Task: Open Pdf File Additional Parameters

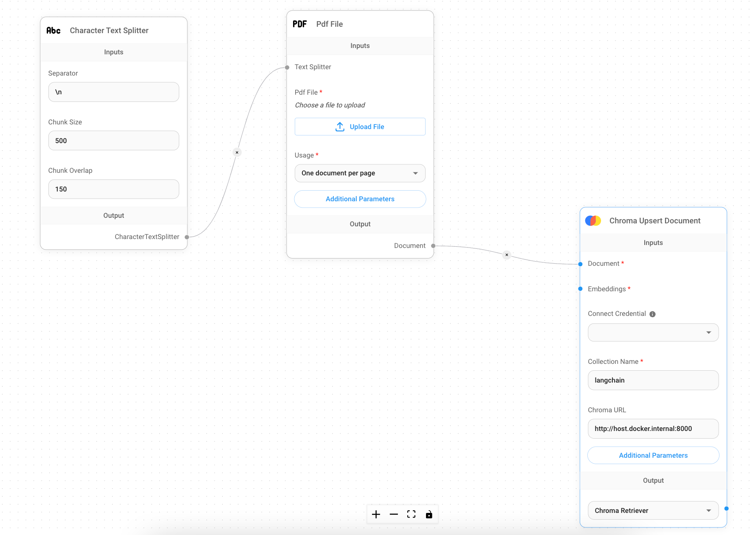Action: tap(360, 199)
